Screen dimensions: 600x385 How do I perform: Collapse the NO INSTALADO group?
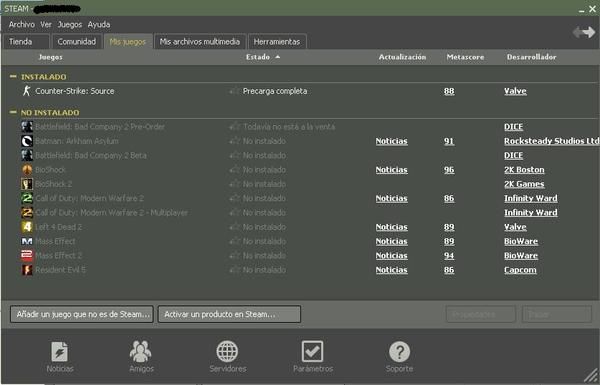pyautogui.click(x=13, y=112)
